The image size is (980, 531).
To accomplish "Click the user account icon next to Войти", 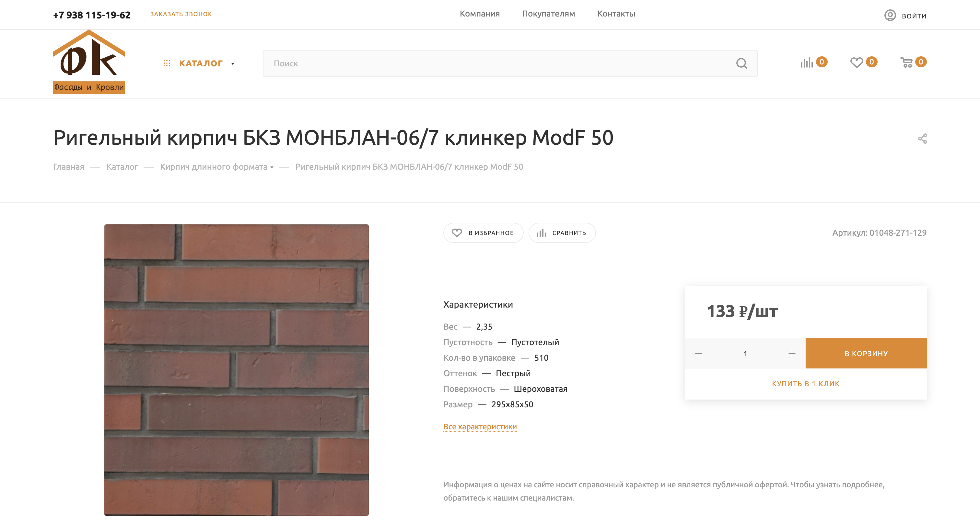I will click(x=890, y=15).
